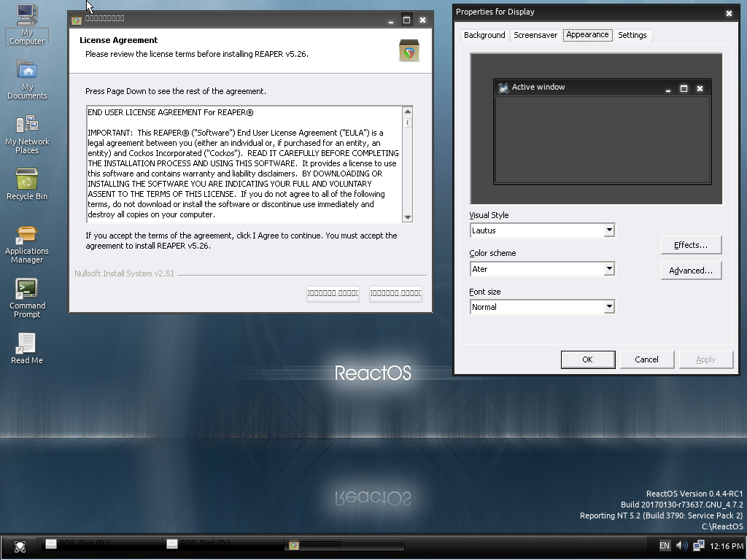Click Cancel in Display Properties

coord(646,359)
